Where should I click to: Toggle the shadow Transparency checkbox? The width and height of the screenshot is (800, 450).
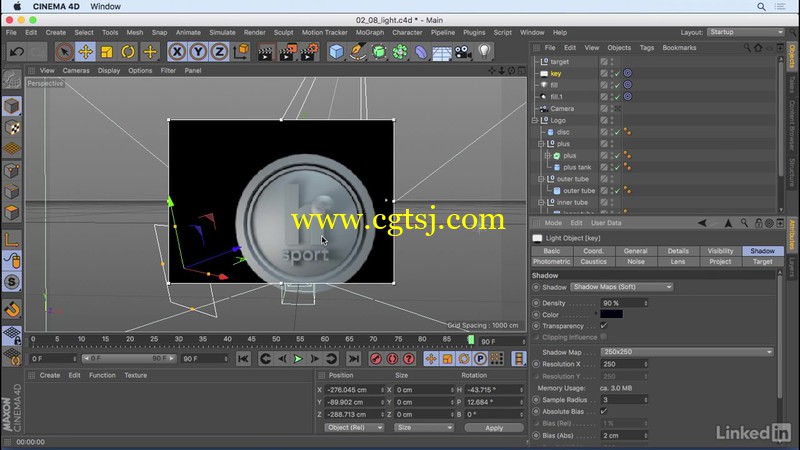[x=604, y=326]
